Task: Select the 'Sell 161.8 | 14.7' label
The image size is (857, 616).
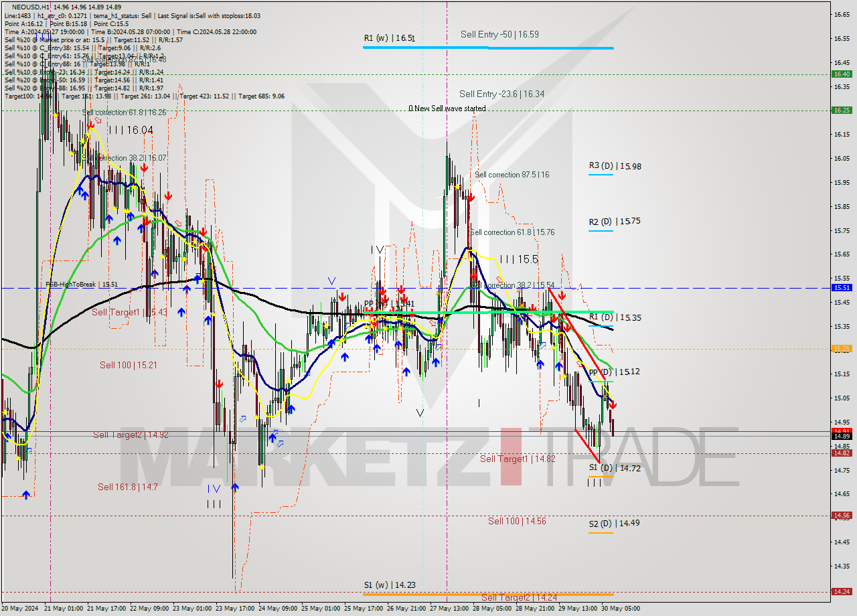Action: click(x=128, y=487)
